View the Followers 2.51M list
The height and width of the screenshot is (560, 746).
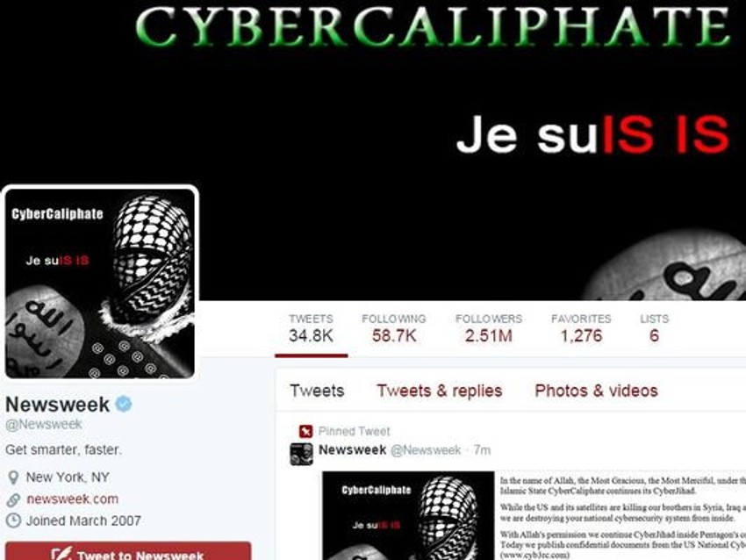click(x=489, y=329)
